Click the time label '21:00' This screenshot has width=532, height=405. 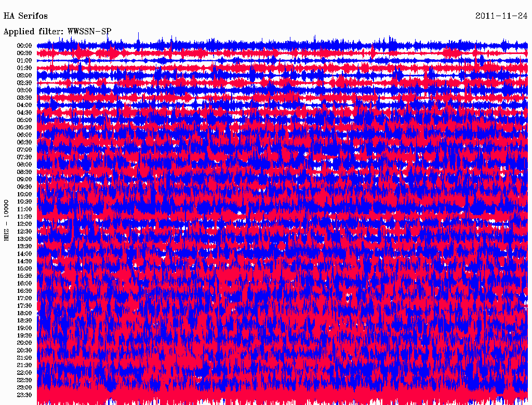(x=24, y=358)
